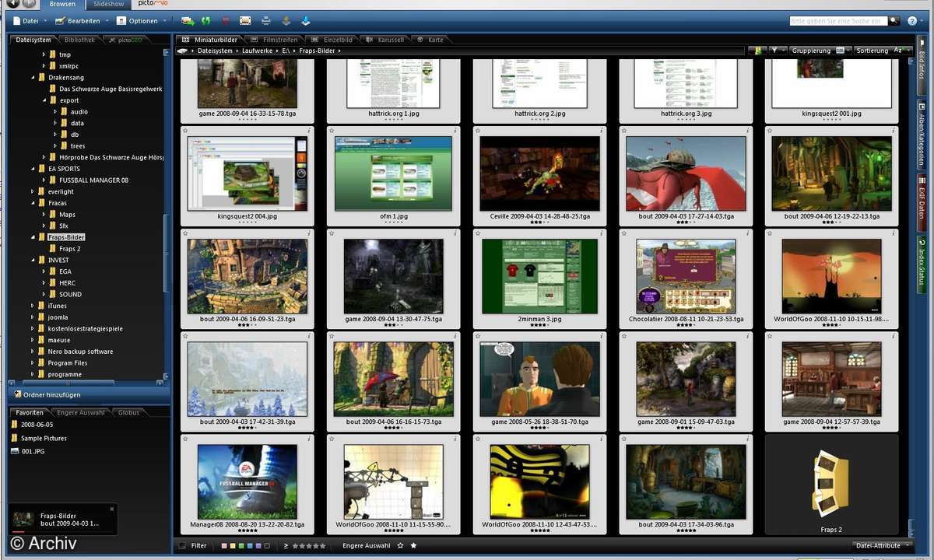Open the Globus tab in favorites panel
Viewport: 934px width, 560px height.
tap(128, 412)
